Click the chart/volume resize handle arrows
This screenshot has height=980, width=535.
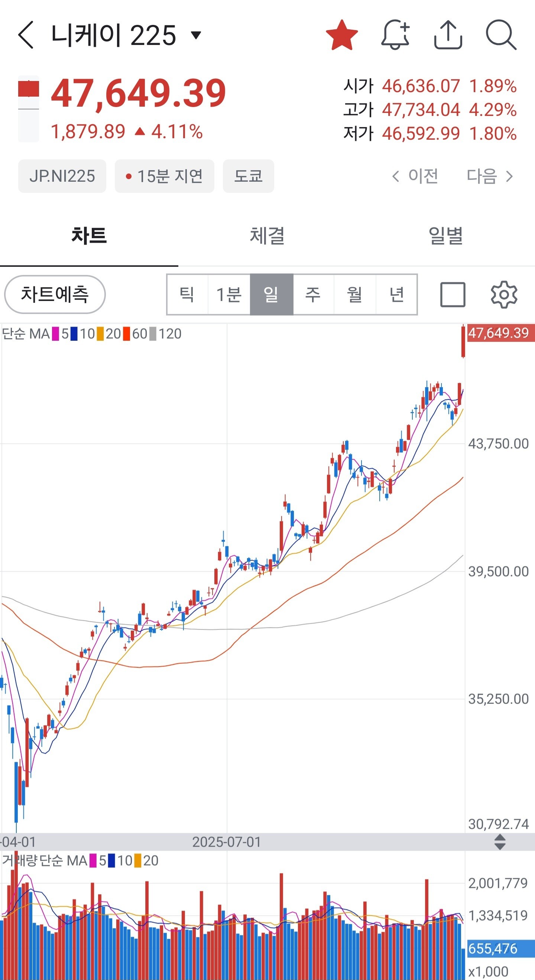pyautogui.click(x=500, y=842)
